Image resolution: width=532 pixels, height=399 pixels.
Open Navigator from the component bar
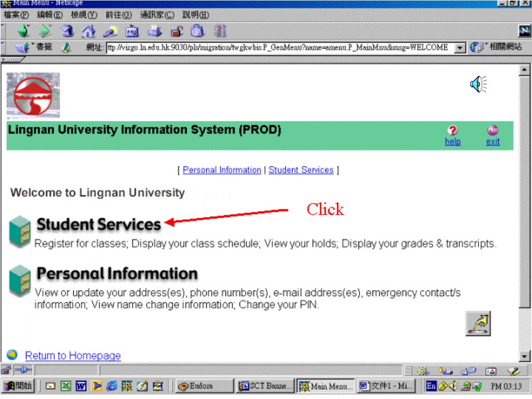(x=423, y=371)
